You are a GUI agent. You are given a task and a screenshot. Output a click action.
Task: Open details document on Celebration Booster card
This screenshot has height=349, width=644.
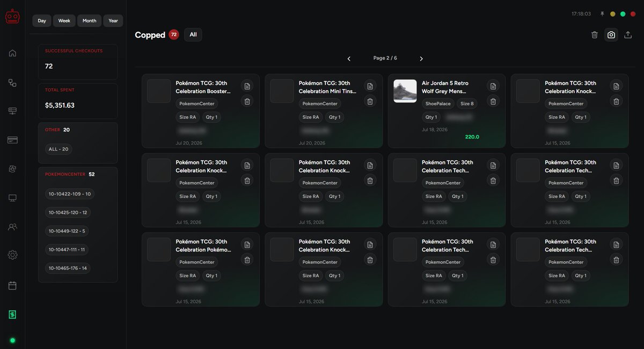pos(247,86)
